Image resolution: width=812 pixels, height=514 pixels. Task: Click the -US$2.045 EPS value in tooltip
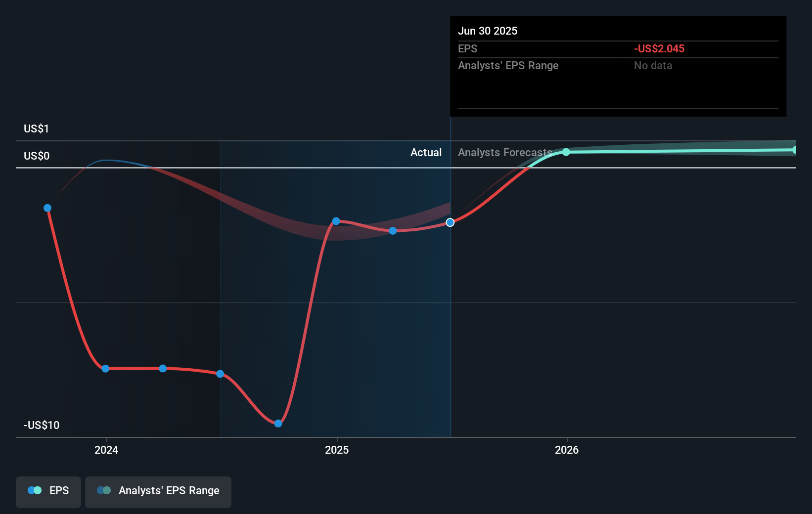[x=659, y=48]
